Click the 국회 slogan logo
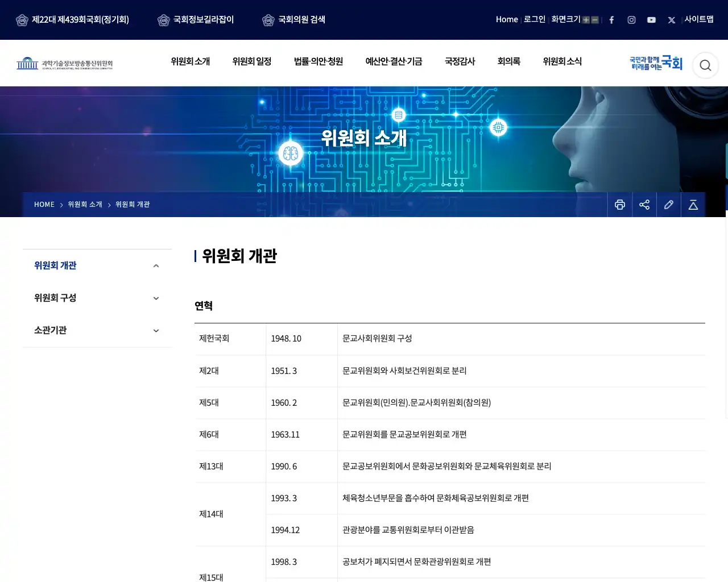Image resolution: width=728 pixels, height=582 pixels. 656,63
